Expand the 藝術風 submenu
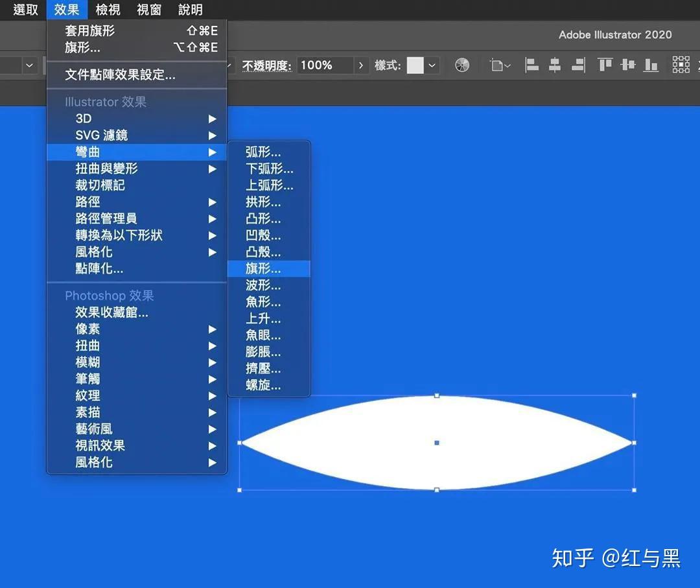 click(137, 429)
